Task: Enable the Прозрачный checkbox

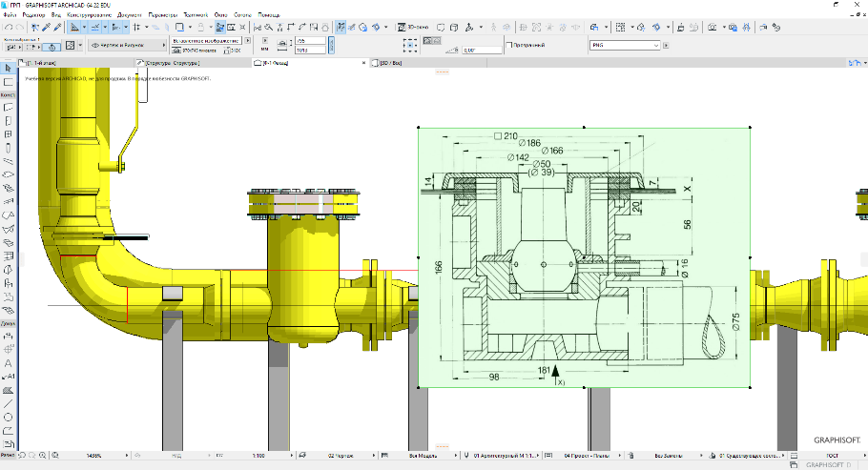Action: 508,45
